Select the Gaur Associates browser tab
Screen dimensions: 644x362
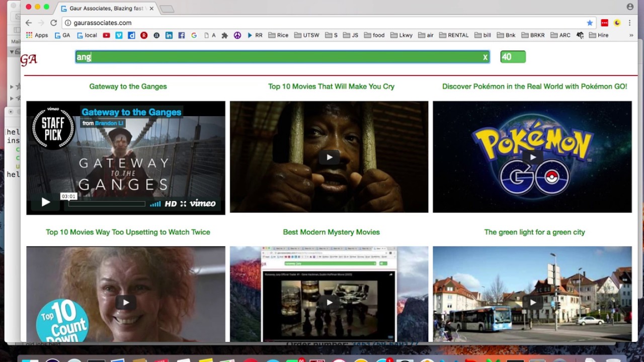click(x=108, y=9)
